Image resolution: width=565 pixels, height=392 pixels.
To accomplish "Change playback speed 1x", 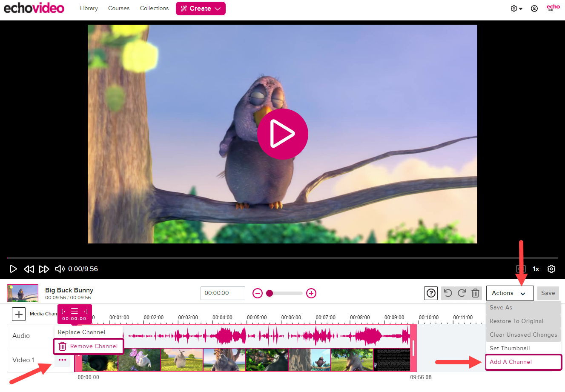I will 536,269.
